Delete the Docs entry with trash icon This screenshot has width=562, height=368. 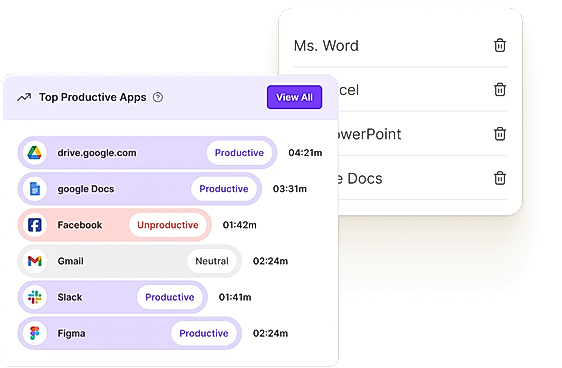click(x=500, y=178)
